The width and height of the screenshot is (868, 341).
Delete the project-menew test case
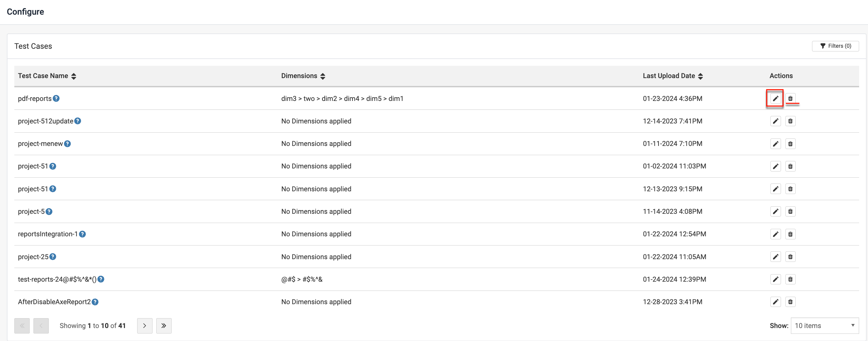pos(790,144)
